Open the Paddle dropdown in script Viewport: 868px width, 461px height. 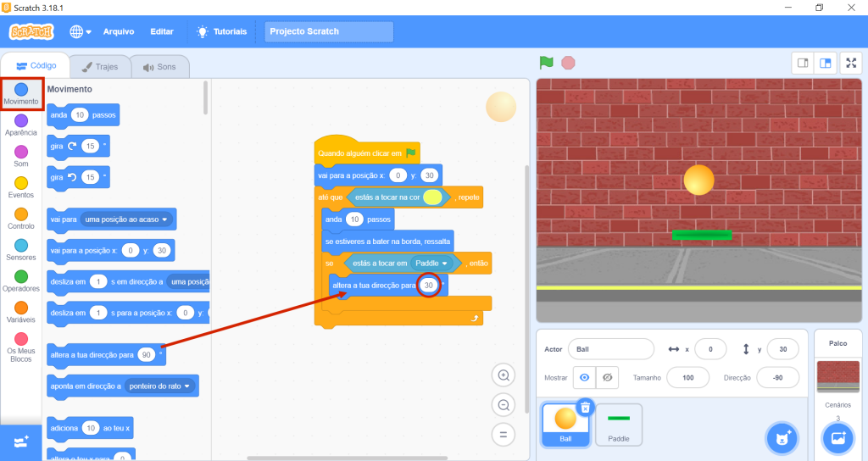[x=431, y=264]
